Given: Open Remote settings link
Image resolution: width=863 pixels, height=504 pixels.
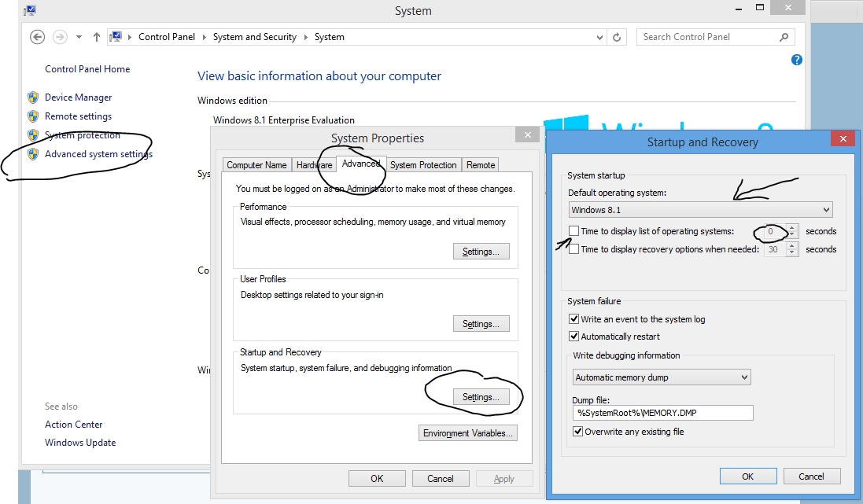Looking at the screenshot, I should tap(78, 116).
